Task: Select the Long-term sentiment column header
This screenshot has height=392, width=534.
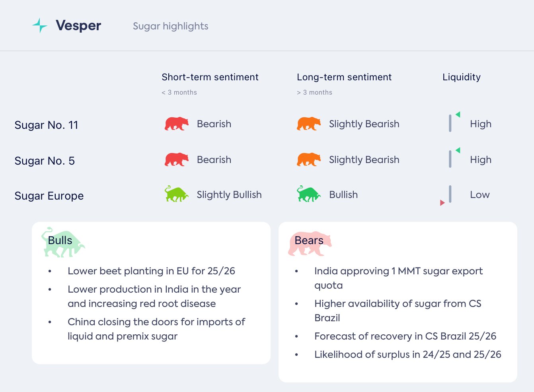Action: tap(344, 77)
